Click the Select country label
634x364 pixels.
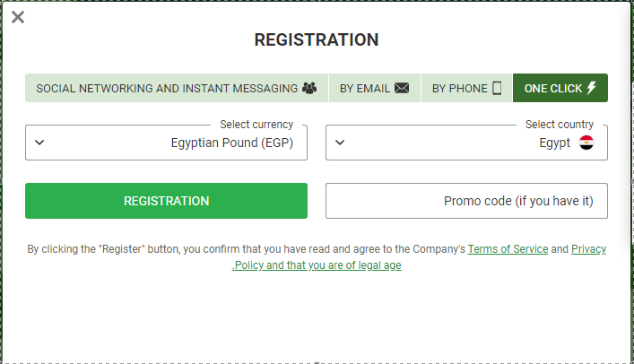pyautogui.click(x=559, y=125)
